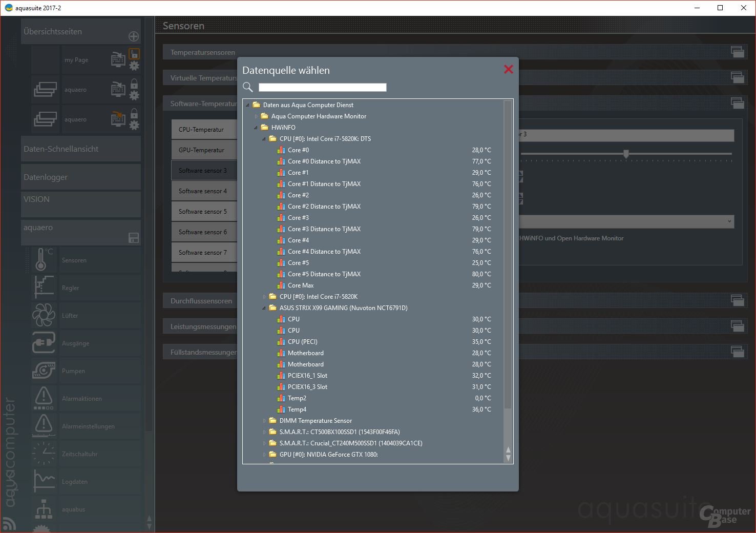Open desktop mode icon for my Page
Image resolution: width=756 pixels, height=533 pixels.
[118, 60]
